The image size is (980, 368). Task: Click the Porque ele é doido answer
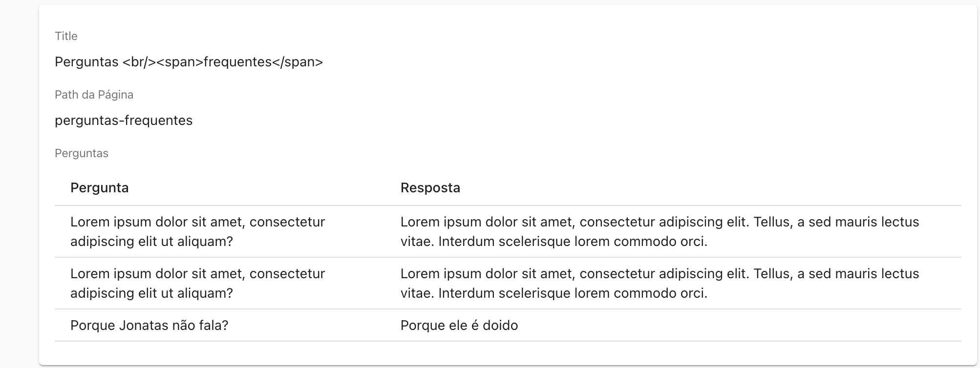459,326
